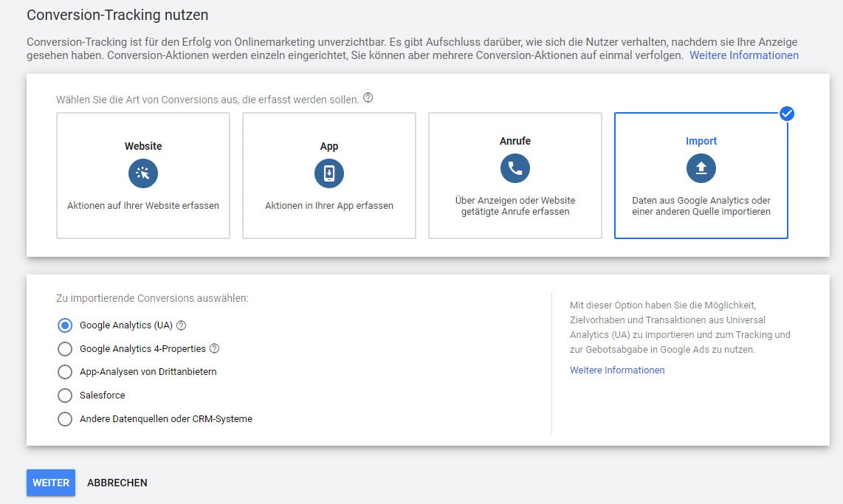
Task: Click the App phone download icon
Action: [329, 173]
